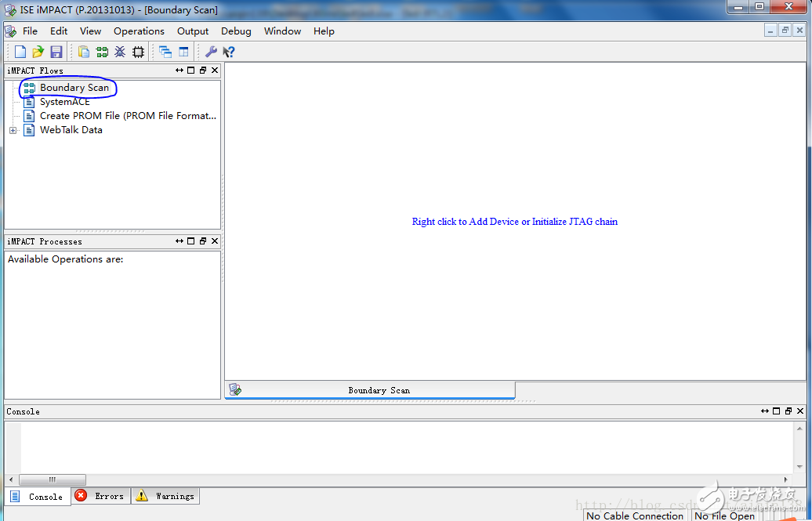This screenshot has width=812, height=521.
Task: Click the Cascade Windows toolbar icon
Action: click(166, 51)
